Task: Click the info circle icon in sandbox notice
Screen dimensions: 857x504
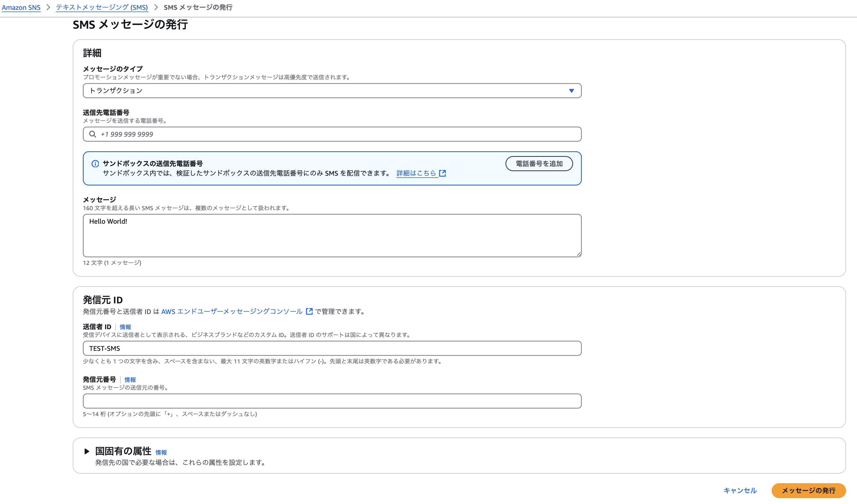Action: [x=95, y=164]
